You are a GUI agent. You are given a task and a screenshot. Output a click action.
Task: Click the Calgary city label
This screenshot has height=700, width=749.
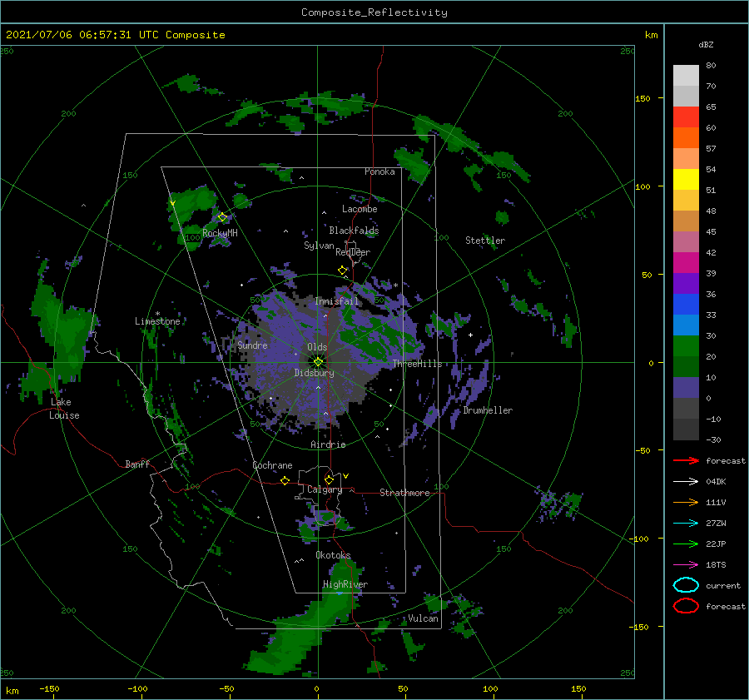pos(325,489)
